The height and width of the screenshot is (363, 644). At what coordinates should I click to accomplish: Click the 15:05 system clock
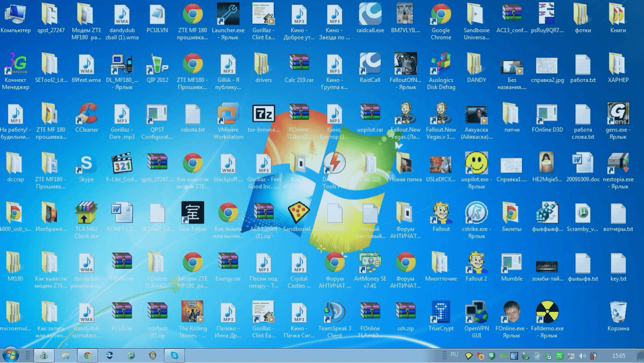(619, 355)
